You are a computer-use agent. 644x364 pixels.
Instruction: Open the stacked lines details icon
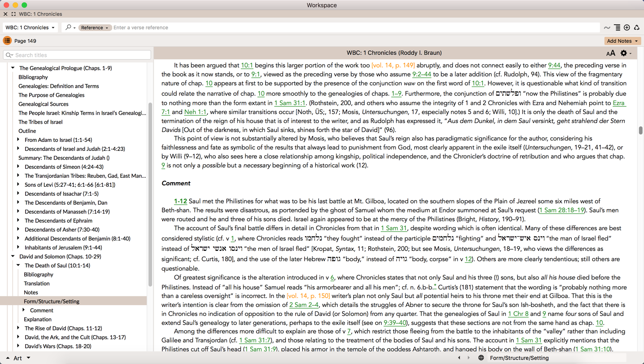(617, 28)
